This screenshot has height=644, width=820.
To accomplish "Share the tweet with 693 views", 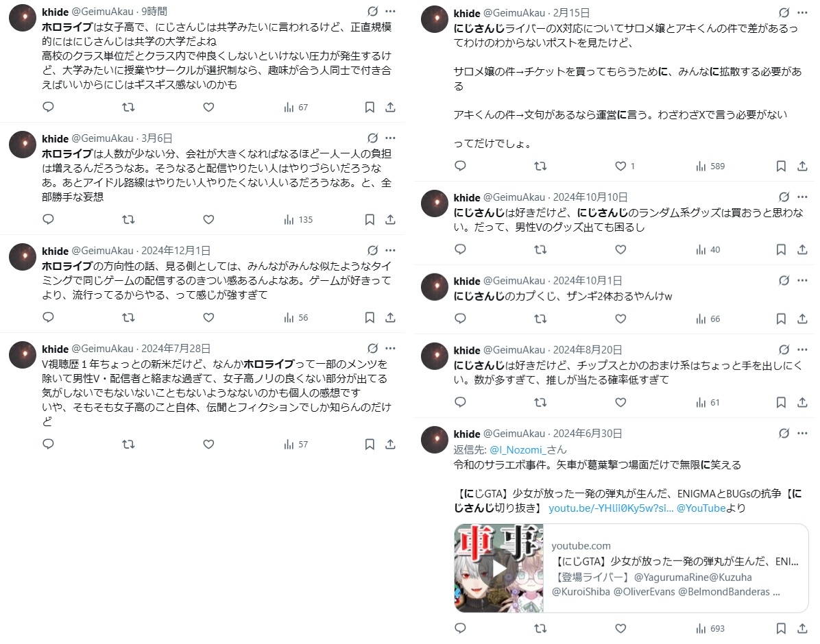I will (x=802, y=628).
